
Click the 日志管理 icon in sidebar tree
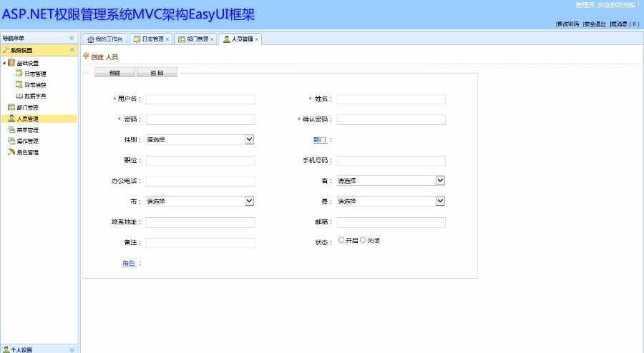pos(19,74)
